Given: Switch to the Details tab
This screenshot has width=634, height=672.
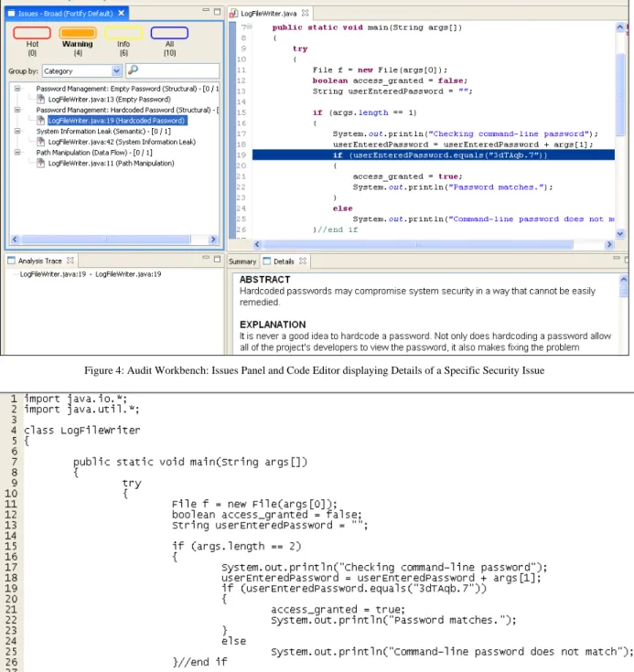Looking at the screenshot, I should click(x=285, y=261).
